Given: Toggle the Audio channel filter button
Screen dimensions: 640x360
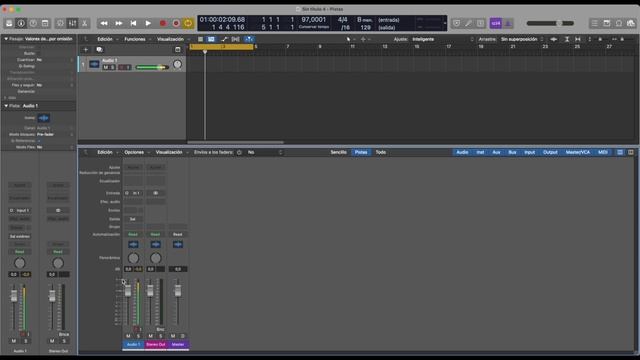Looking at the screenshot, I should [462, 152].
